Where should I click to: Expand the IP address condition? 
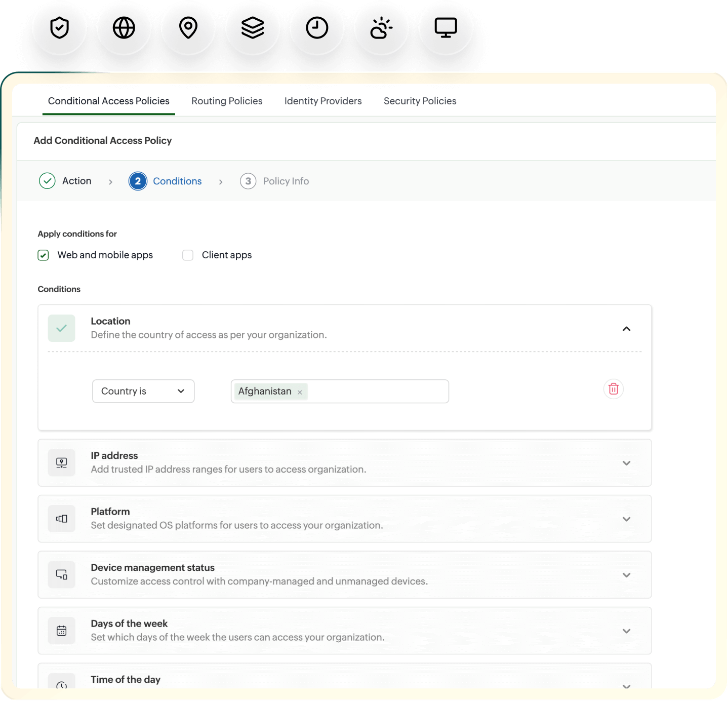pyautogui.click(x=627, y=463)
